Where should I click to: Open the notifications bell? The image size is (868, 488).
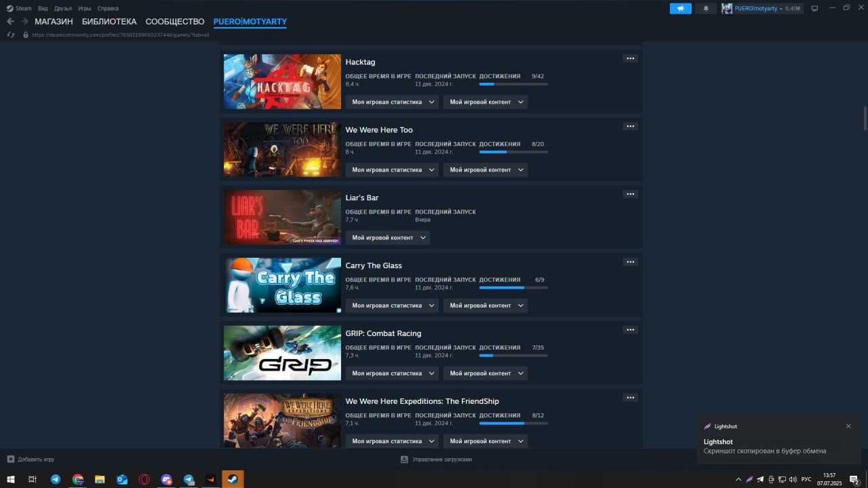point(706,8)
